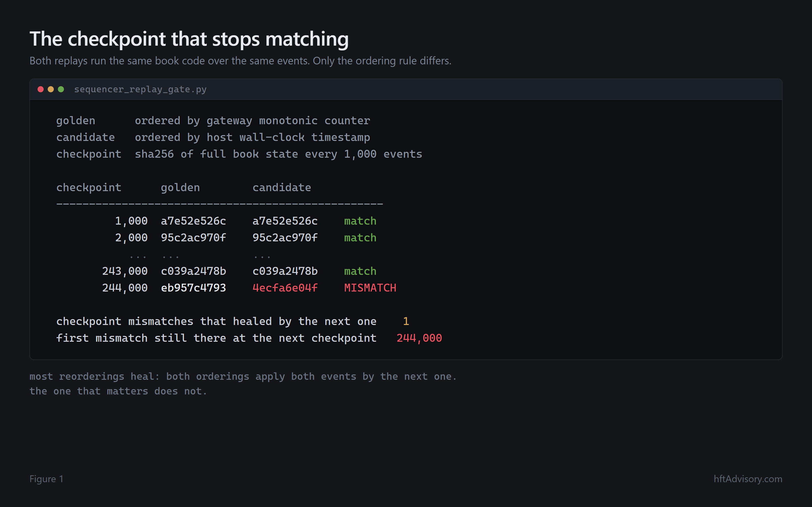The height and width of the screenshot is (507, 812).
Task: Click the checkpoint column header
Action: pyautogui.click(x=89, y=187)
